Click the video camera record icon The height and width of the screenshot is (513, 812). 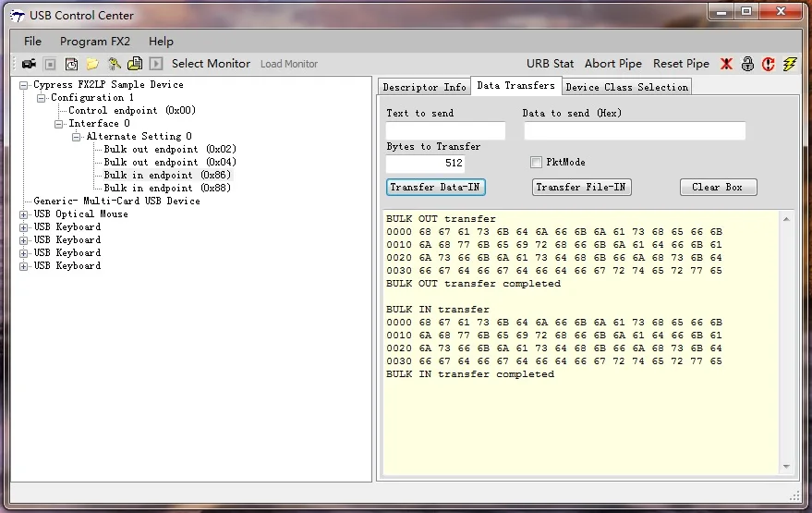coord(29,64)
